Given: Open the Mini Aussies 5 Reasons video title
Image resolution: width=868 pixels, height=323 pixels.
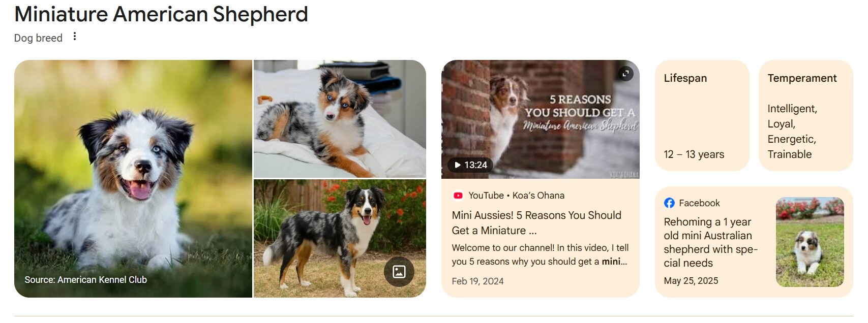Looking at the screenshot, I should (x=536, y=223).
